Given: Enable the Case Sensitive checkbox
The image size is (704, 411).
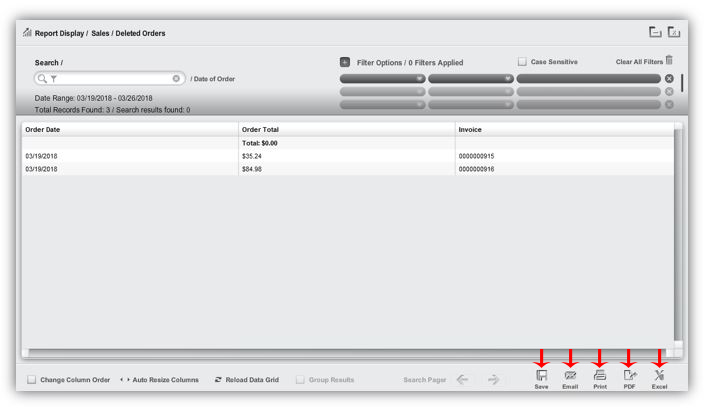Looking at the screenshot, I should (x=522, y=62).
